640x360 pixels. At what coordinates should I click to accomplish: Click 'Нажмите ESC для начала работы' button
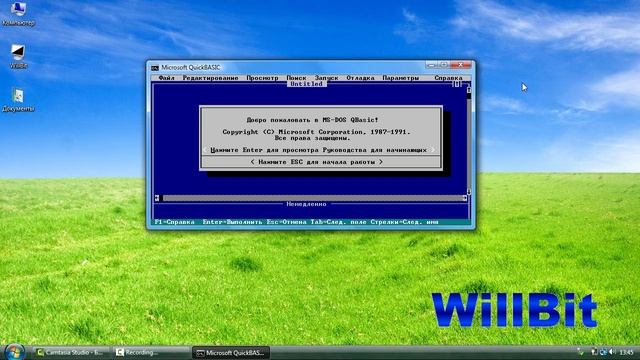click(x=317, y=162)
